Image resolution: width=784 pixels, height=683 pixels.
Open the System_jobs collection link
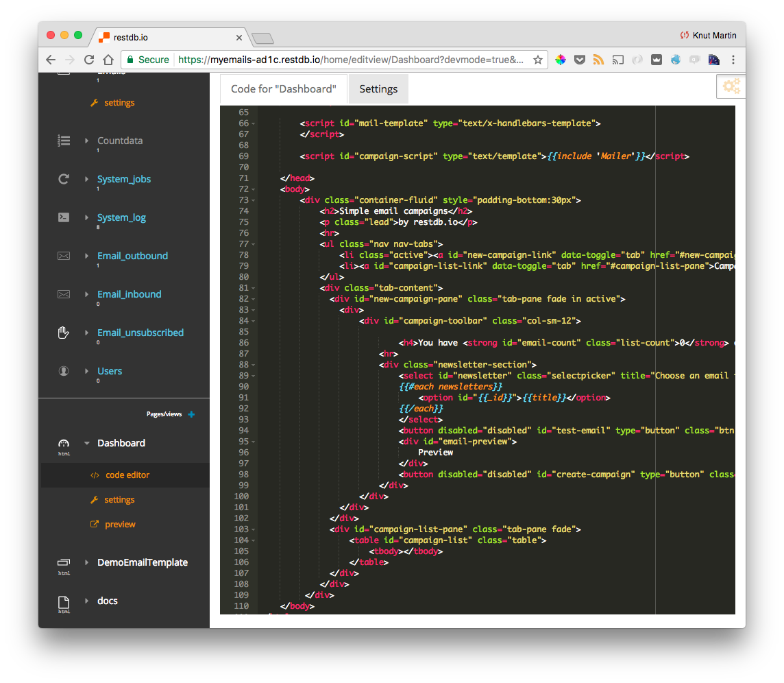click(124, 179)
